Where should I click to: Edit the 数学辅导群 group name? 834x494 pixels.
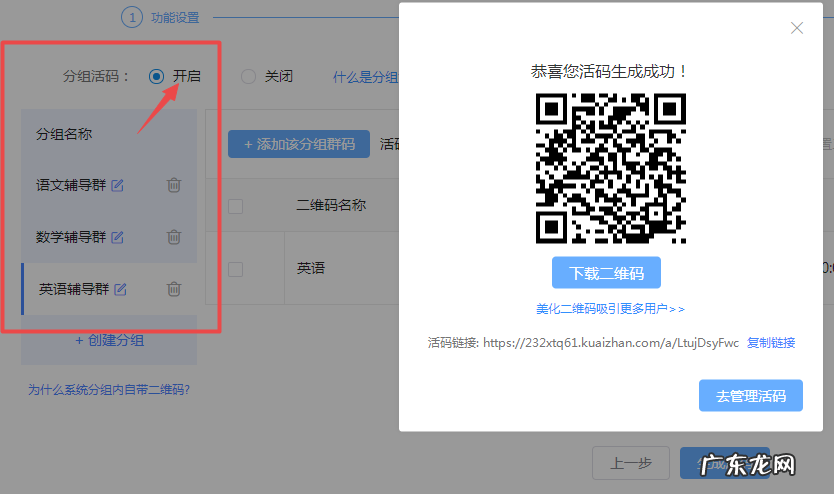(x=117, y=237)
